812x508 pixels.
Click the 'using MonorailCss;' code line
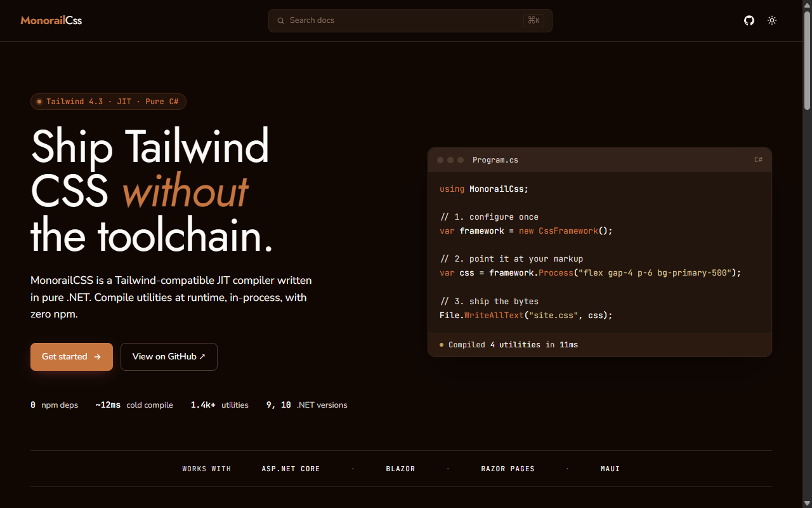point(484,189)
